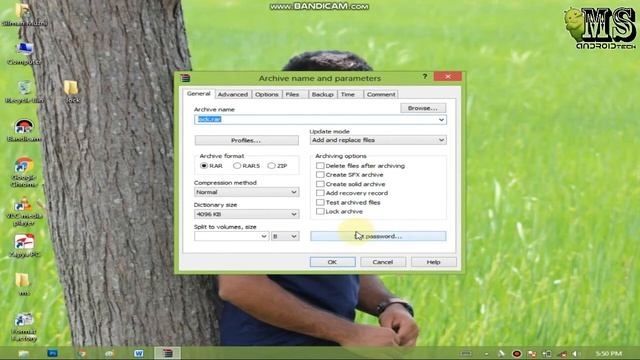Open Photoshop from the taskbar
The height and width of the screenshot is (360, 640).
tap(52, 353)
